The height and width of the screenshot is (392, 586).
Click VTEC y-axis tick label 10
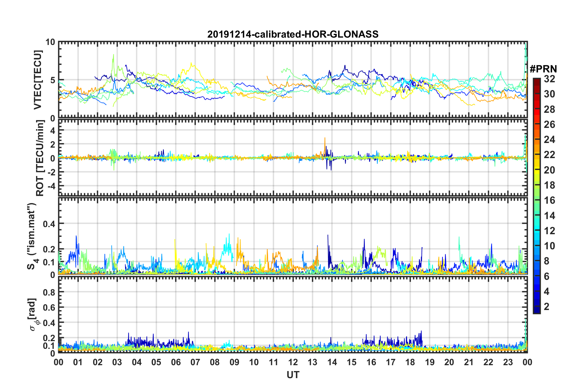point(50,42)
